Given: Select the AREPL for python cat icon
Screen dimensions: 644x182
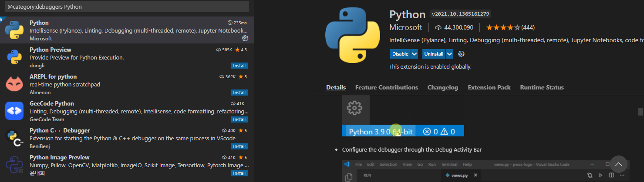Looking at the screenshot, I should click(14, 84).
